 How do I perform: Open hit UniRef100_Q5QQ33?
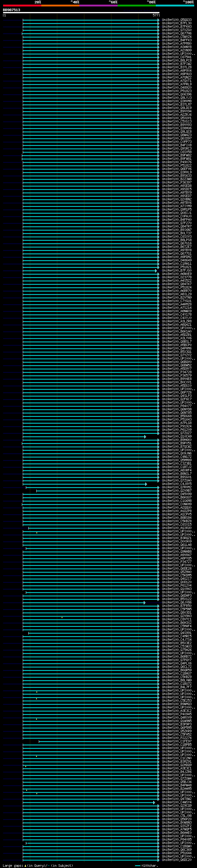click(177, 20)
